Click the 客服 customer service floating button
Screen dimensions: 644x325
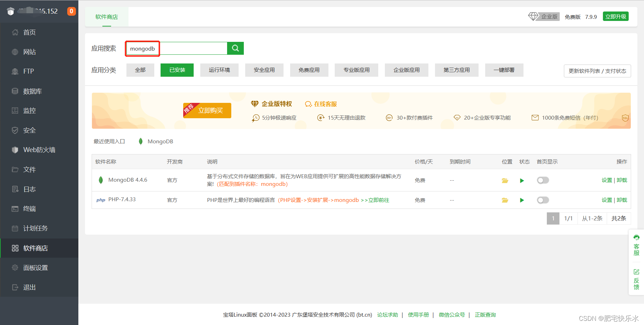tap(636, 246)
